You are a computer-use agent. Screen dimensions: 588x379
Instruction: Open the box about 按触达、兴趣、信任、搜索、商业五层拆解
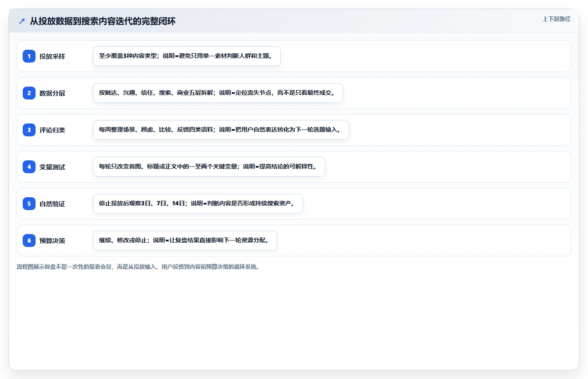(x=218, y=93)
